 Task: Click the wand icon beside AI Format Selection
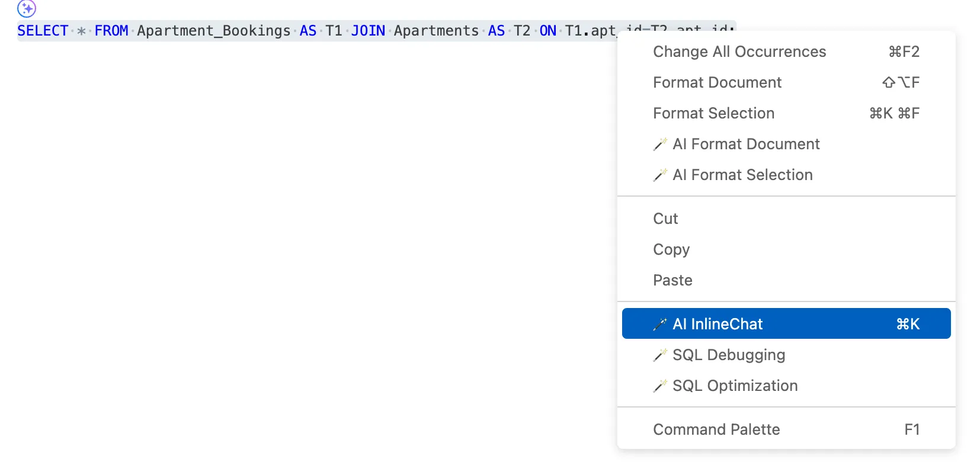pyautogui.click(x=660, y=175)
